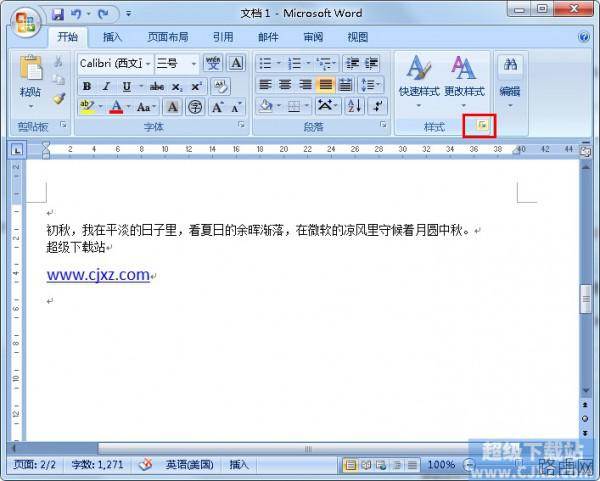Click the Office button
Viewport: 600px width, 481px height.
(x=25, y=22)
